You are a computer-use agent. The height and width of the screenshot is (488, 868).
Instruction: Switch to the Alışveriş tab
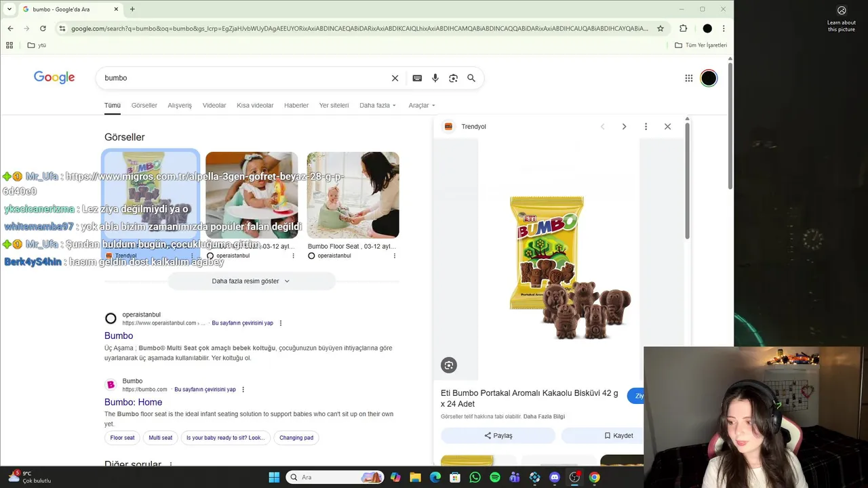tap(180, 106)
